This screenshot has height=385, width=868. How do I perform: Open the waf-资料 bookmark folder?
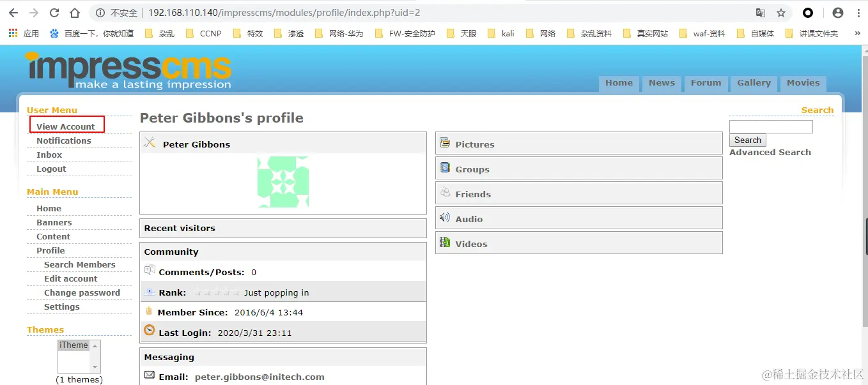[702, 33]
